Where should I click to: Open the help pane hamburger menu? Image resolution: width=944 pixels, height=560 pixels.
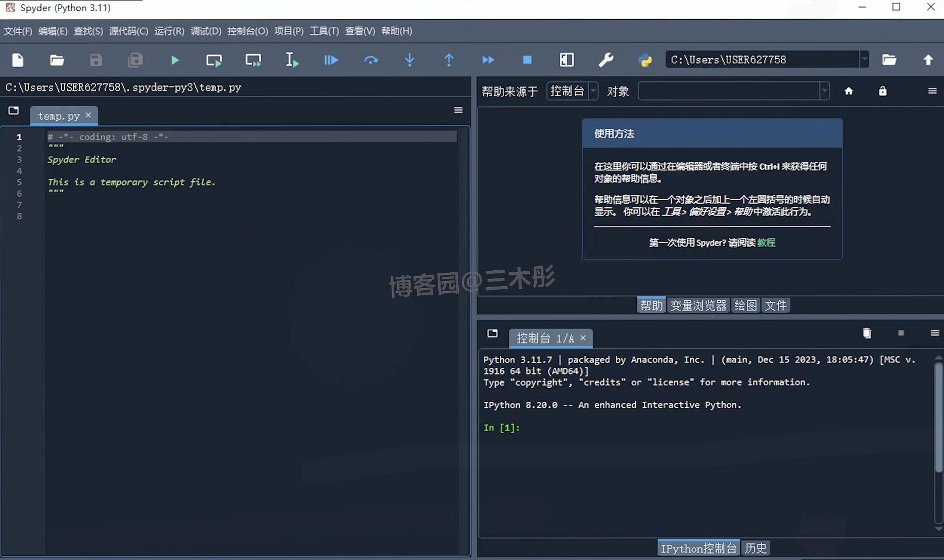tap(932, 91)
